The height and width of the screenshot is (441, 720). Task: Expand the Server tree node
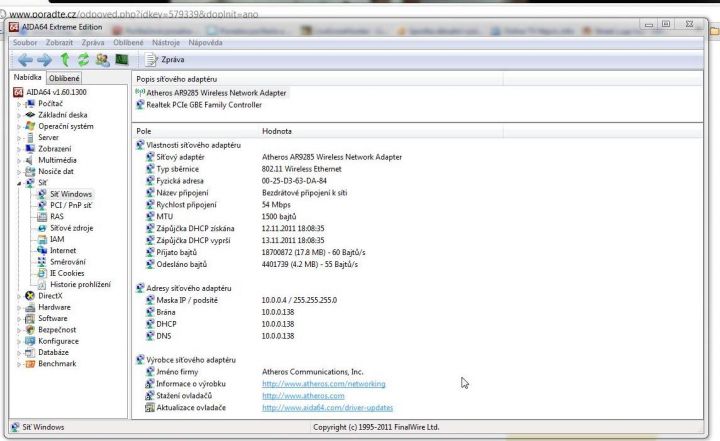tap(19, 138)
